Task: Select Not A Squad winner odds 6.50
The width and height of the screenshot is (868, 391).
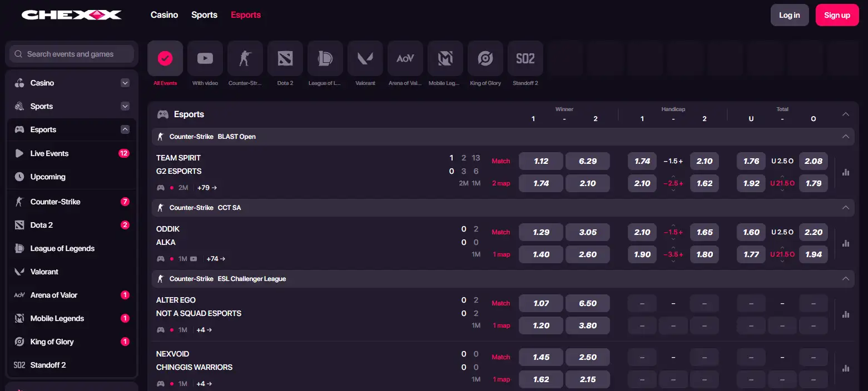Action: [588, 303]
